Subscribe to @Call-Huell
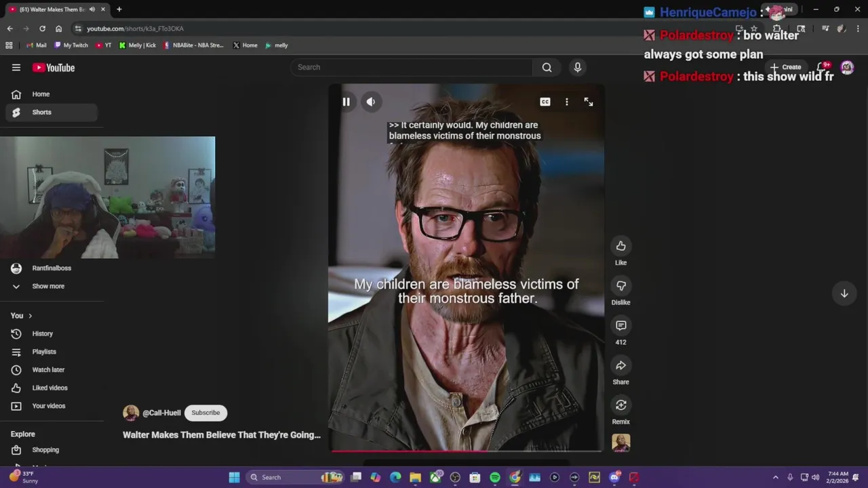868x488 pixels. pyautogui.click(x=205, y=413)
